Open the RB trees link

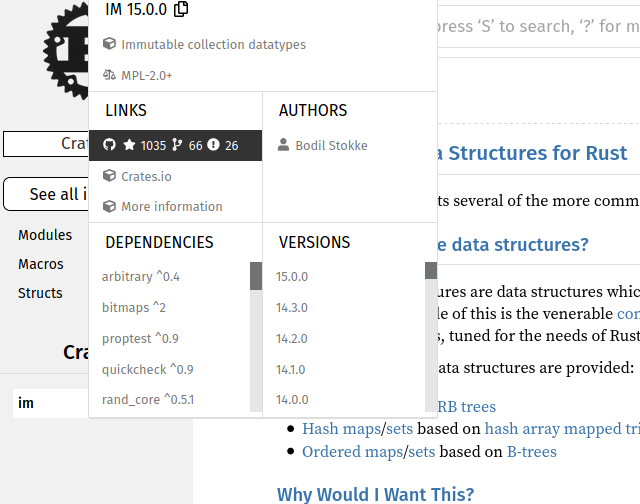pos(467,406)
